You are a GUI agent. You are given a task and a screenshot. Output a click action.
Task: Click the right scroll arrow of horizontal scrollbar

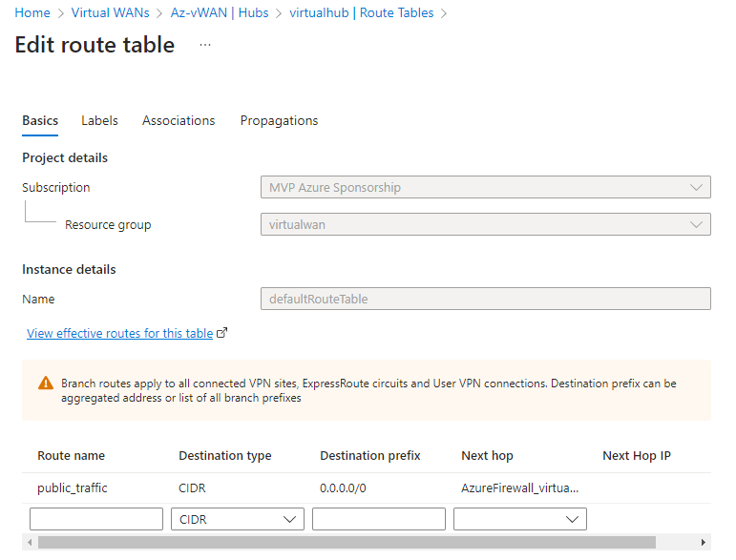click(704, 542)
